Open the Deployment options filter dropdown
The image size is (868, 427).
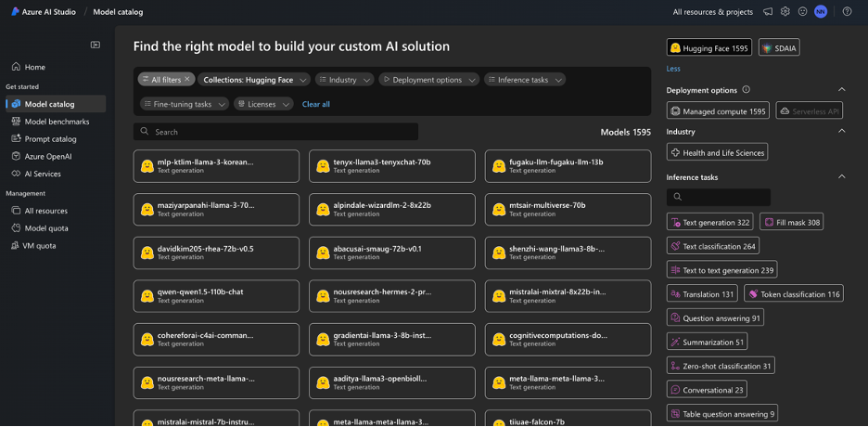[x=429, y=80]
